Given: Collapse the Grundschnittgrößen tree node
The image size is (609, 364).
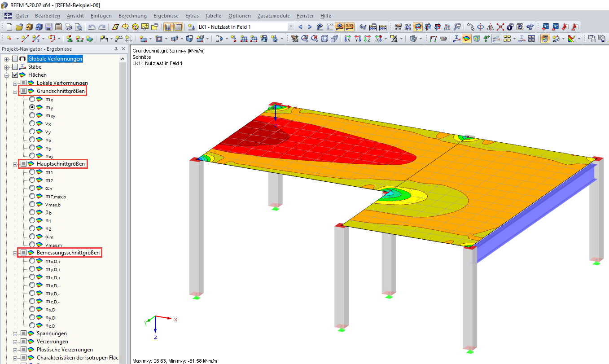Looking at the screenshot, I should (14, 91).
